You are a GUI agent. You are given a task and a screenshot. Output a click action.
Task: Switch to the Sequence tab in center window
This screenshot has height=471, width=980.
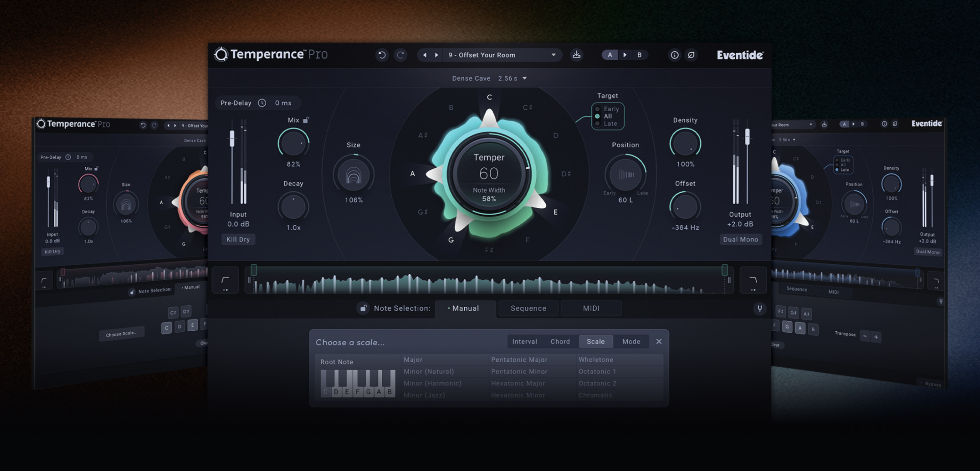click(x=528, y=308)
